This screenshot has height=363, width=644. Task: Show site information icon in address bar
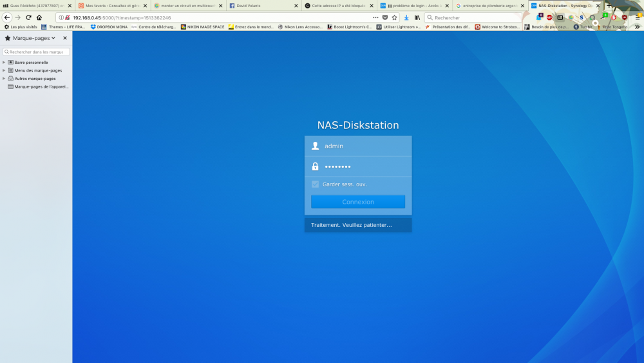[x=61, y=17]
